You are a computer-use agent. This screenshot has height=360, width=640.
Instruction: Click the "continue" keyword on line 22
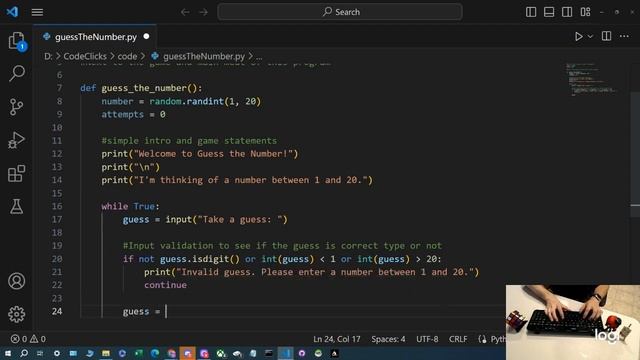165,285
